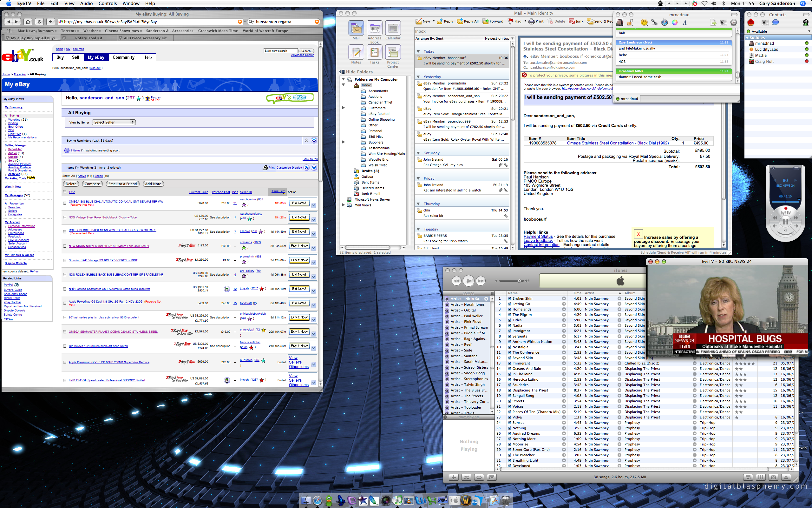Click Reply All in Mail toolbar
The width and height of the screenshot is (812, 508).
click(x=468, y=21)
